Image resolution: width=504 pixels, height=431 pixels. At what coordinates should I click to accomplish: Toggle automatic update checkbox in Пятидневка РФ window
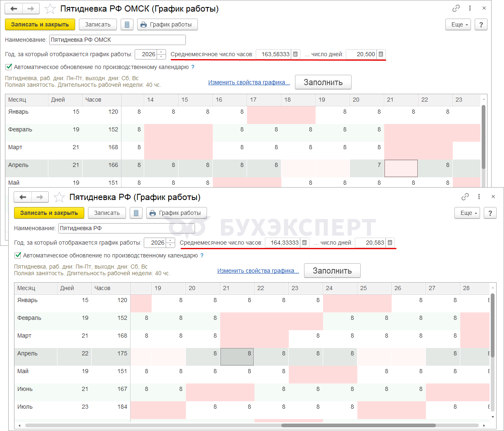(18, 255)
